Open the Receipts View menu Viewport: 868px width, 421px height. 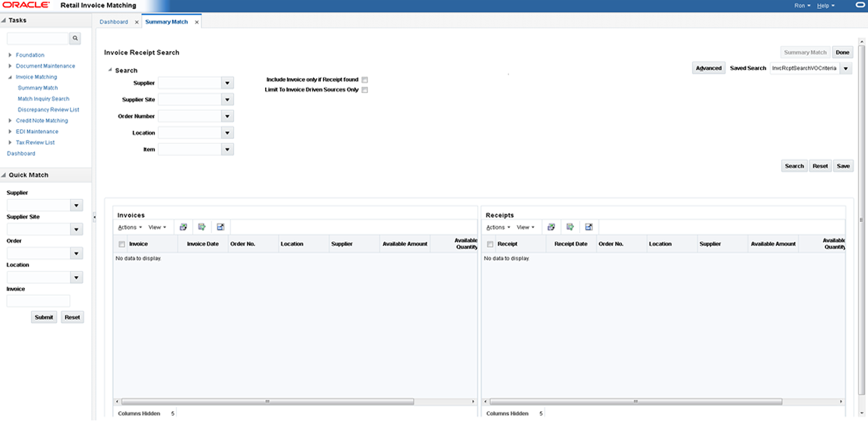pos(525,227)
